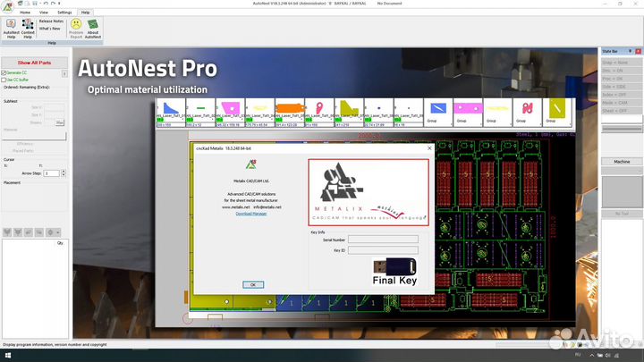This screenshot has width=644, height=362.
Task: Switch to the Home ribbon tab
Action: click(x=25, y=13)
